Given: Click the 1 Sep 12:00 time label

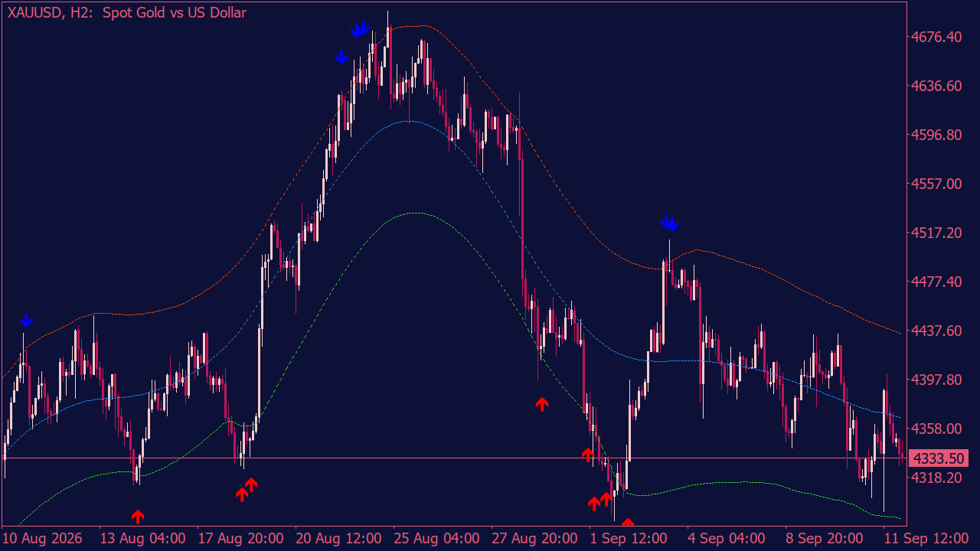Looking at the screenshot, I should tap(629, 538).
